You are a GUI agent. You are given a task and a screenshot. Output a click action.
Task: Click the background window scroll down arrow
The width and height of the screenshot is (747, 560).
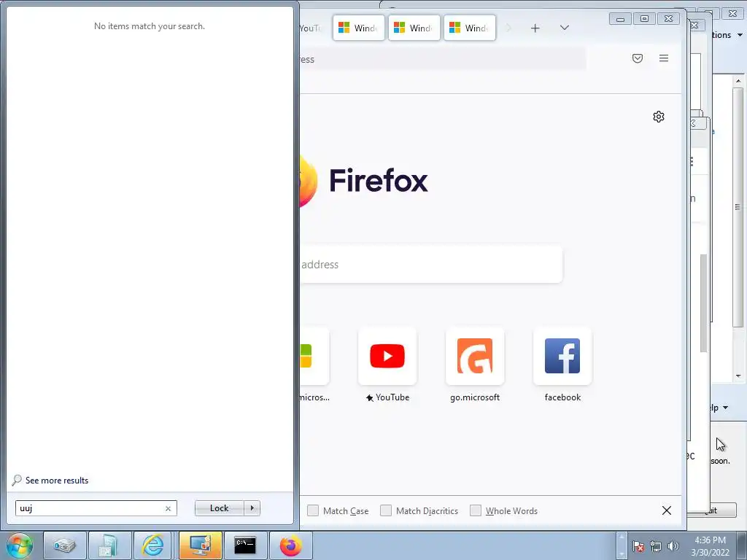[x=738, y=376]
